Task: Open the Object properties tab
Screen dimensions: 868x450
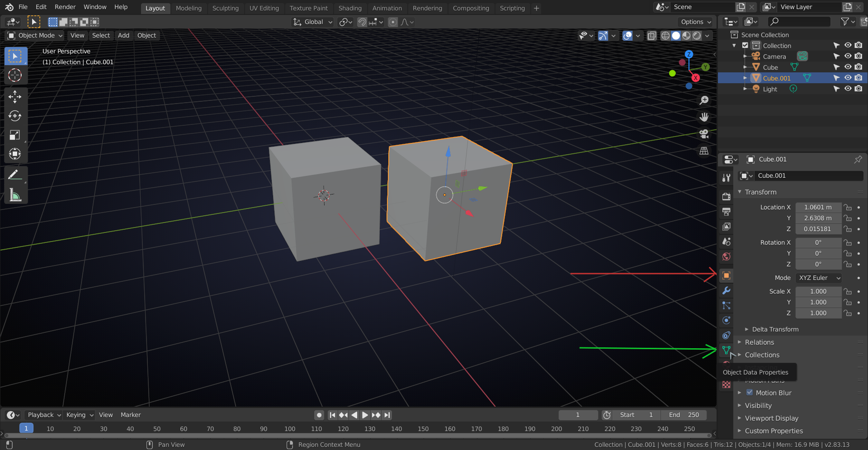Action: point(726,275)
